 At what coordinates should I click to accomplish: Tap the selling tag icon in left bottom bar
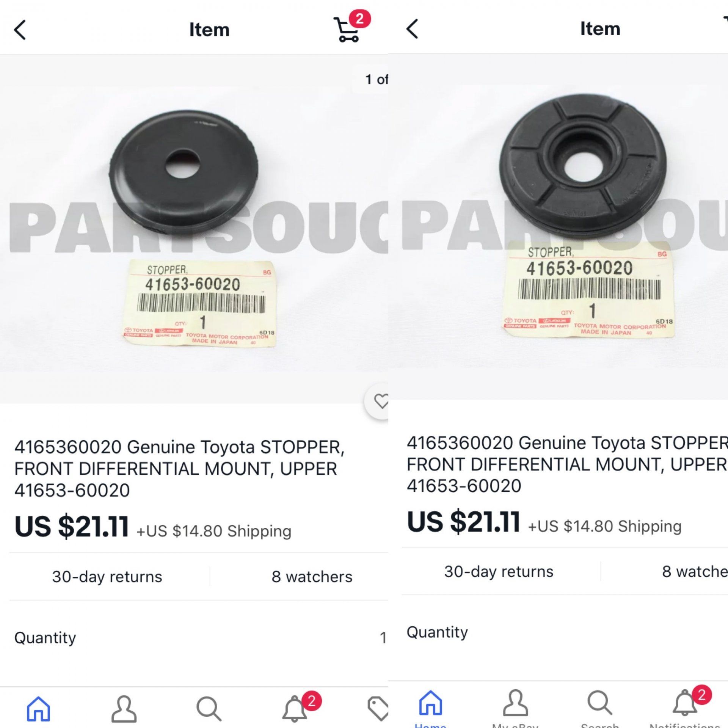[378, 708]
